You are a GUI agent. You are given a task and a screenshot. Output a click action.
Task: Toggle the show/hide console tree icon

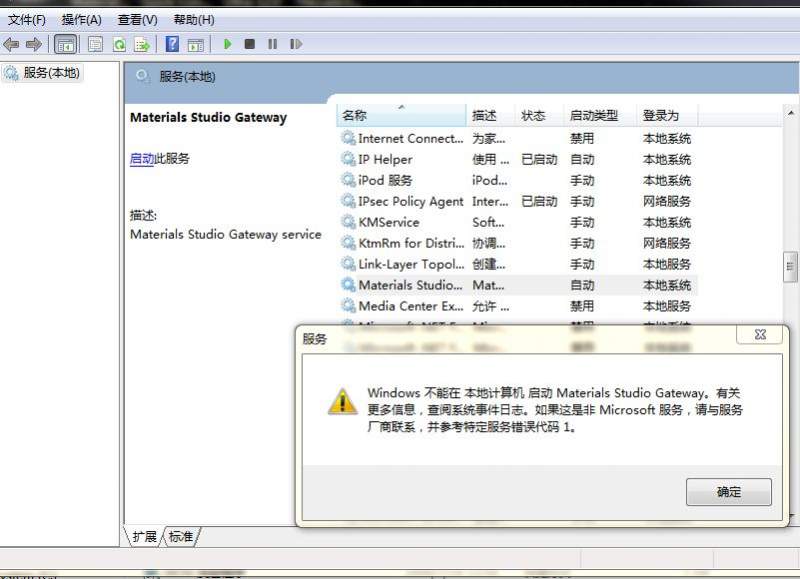click(x=65, y=44)
